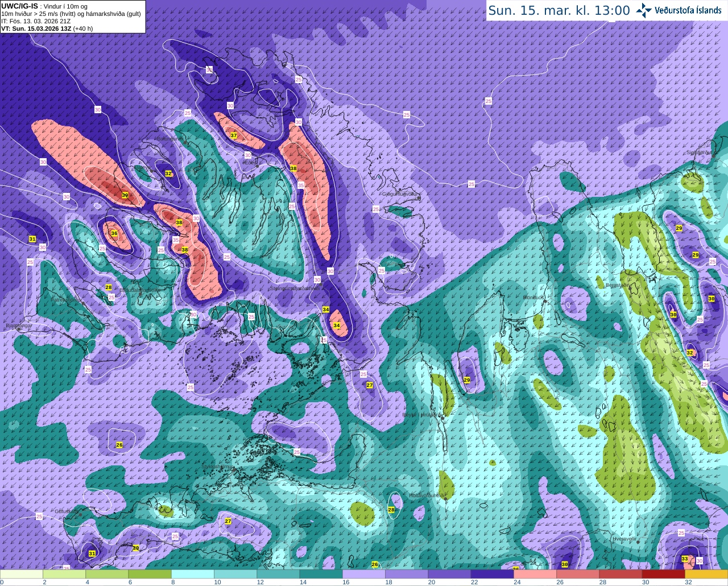Click the yellow 32 marker beside Flateyri

[x=168, y=174]
